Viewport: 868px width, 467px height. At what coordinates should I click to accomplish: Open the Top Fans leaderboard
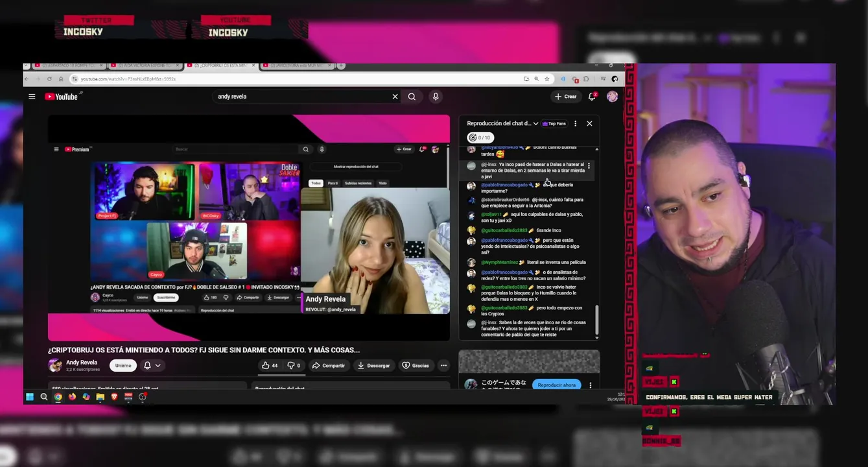coord(554,123)
